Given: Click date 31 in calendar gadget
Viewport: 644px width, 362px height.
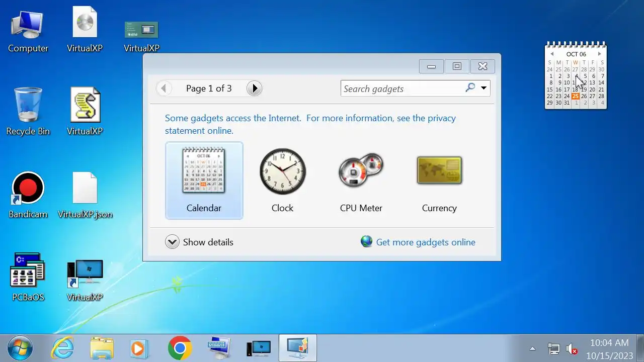Looking at the screenshot, I should click(567, 103).
